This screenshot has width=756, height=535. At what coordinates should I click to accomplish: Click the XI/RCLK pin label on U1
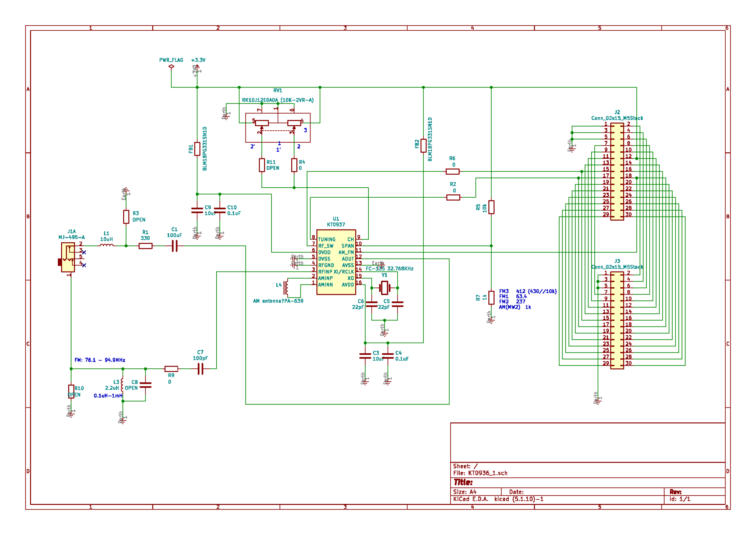point(344,272)
